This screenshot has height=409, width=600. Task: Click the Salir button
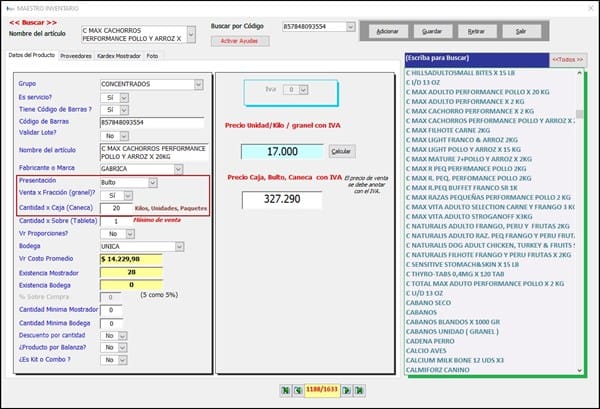[522, 31]
